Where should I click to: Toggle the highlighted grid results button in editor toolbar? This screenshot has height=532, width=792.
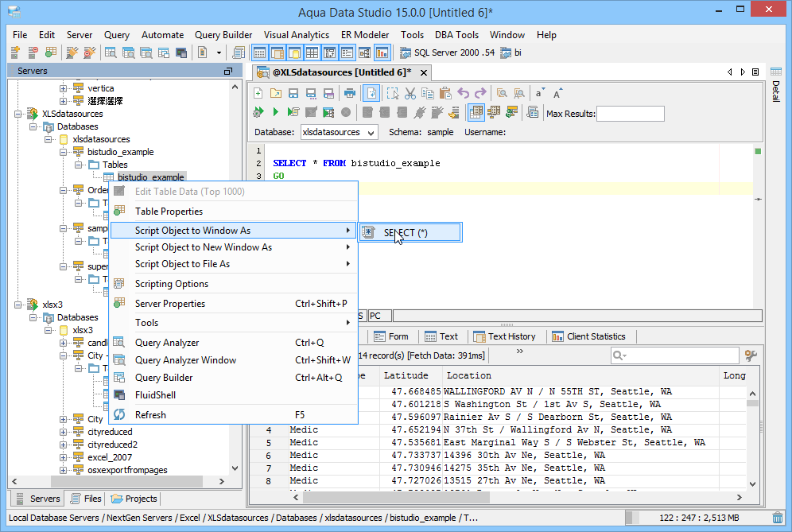[476, 112]
